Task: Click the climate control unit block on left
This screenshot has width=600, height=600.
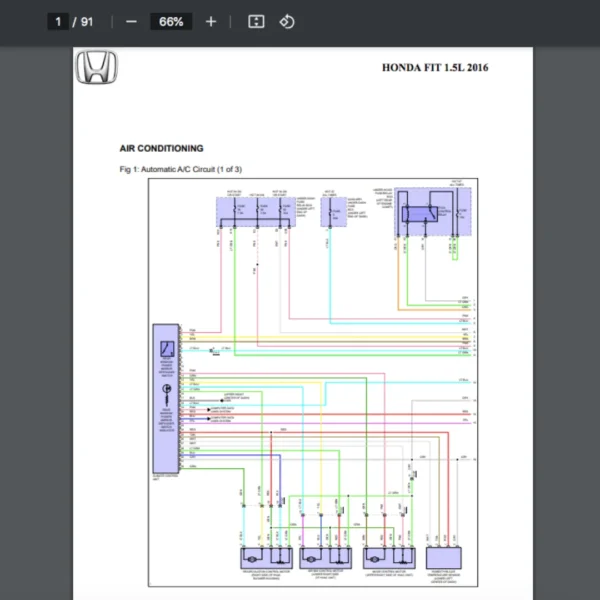Action: click(166, 396)
